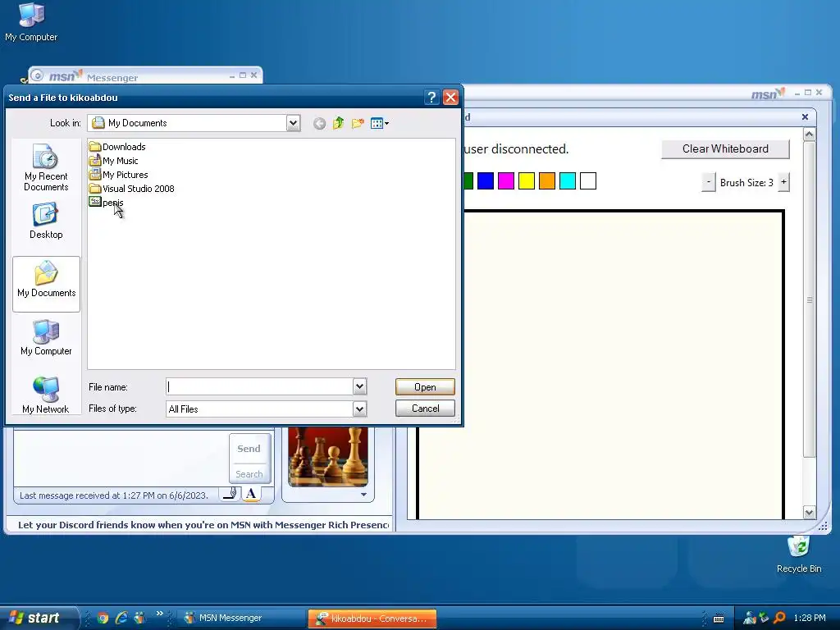The image size is (840, 630).
Task: Click the chess display picture
Action: click(x=328, y=456)
